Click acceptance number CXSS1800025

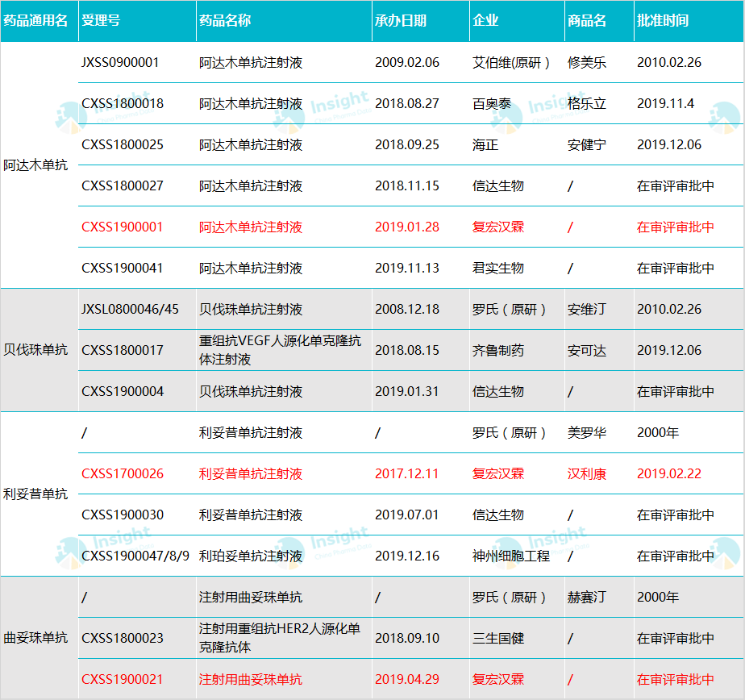123,144
